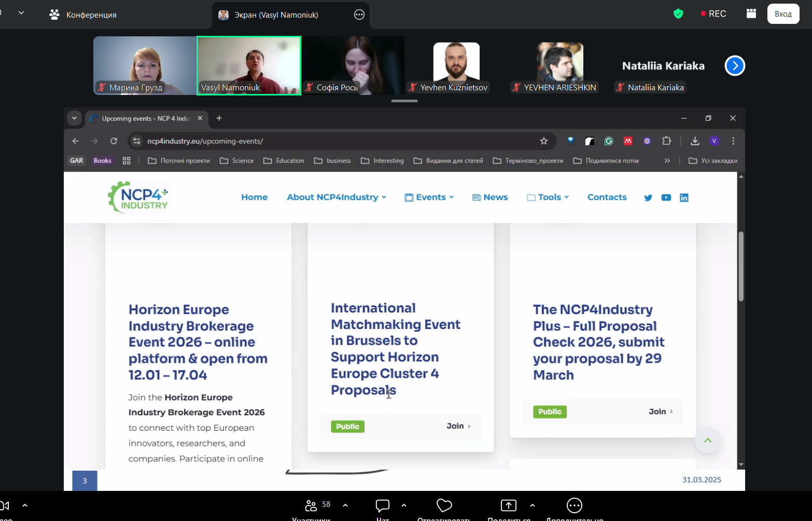Show next participants with blue arrow
812x521 pixels.
[735, 66]
